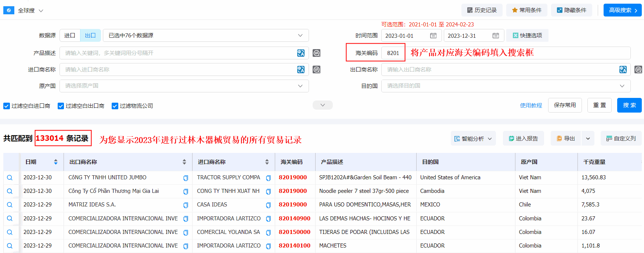Click the 海关编码 input field containing 8201
Viewport: 644px width, 253px height.
393,53
